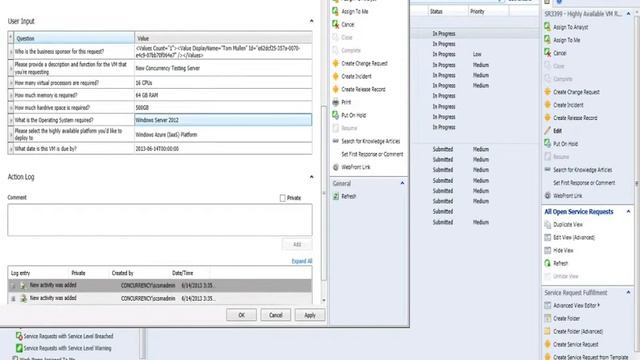Screen dimensions: 640x360
Task: Select the 16 CPUs value cell
Action: tap(223, 83)
